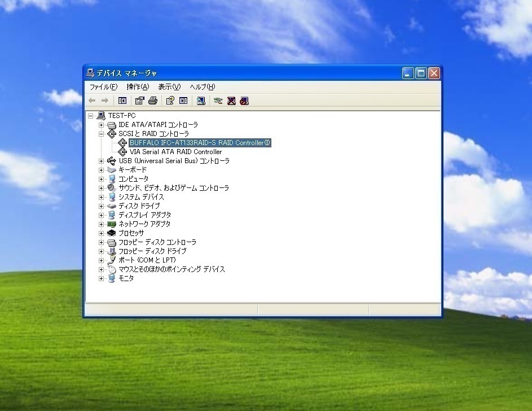Screen dimensions: 532x411
Task: Click the BUFFALO IFC-AT133RAID-S device icon
Action: [x=122, y=143]
